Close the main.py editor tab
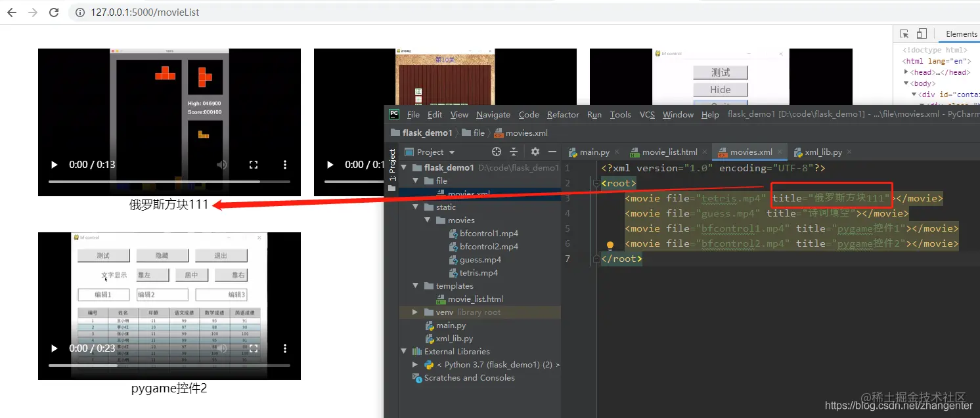980x418 pixels. click(616, 152)
